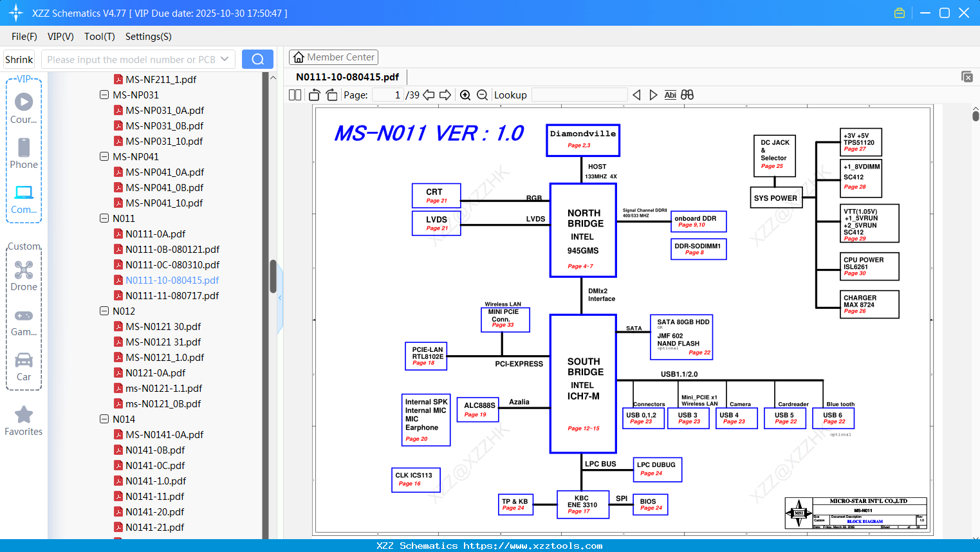Open MS-N0121_1.0.pdf
Viewport: 980px width, 552px height.
[x=165, y=357]
